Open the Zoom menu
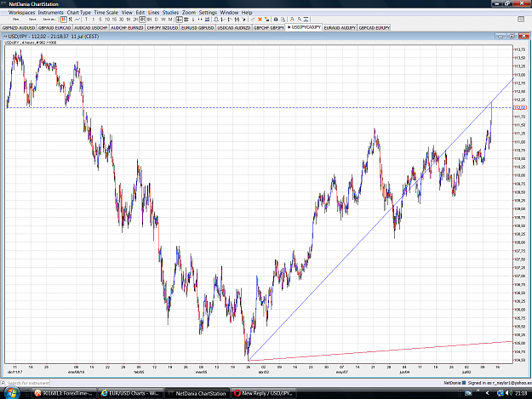This screenshot has width=532, height=399. tap(189, 13)
